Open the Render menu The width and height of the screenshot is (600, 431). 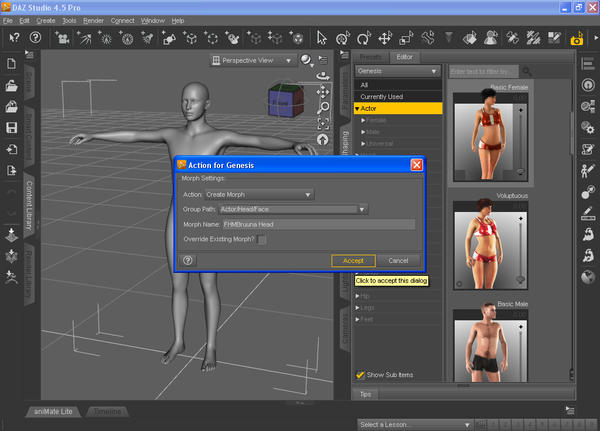[x=93, y=21]
